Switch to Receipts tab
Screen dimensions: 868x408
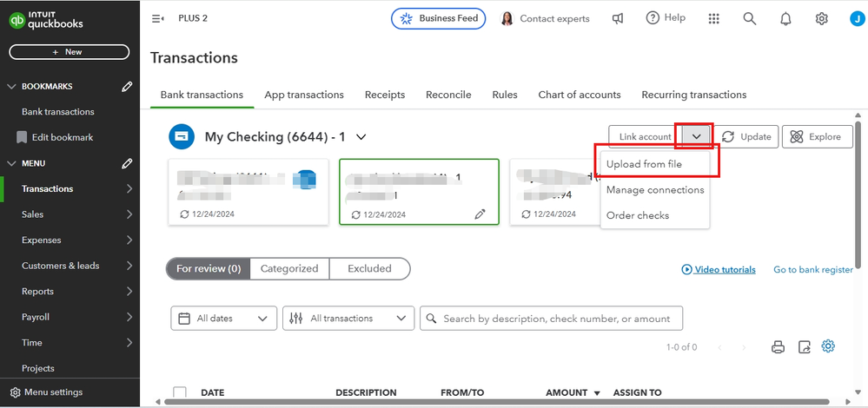tap(385, 95)
